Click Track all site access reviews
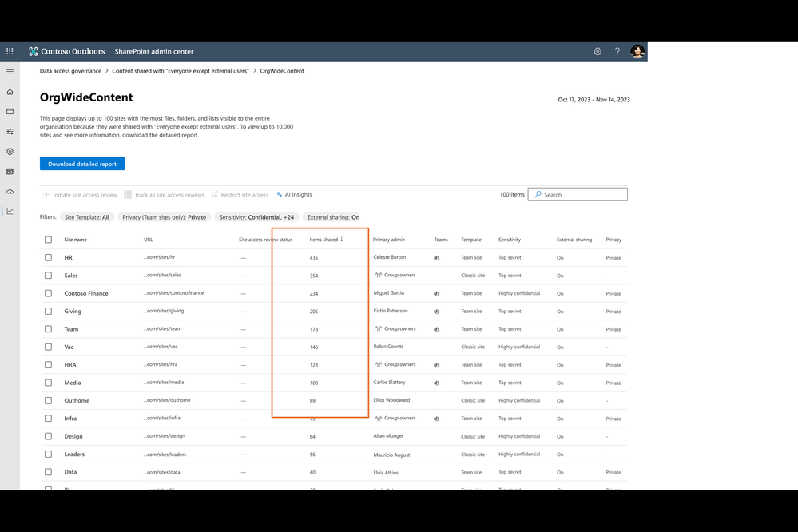The image size is (798, 532). (165, 195)
